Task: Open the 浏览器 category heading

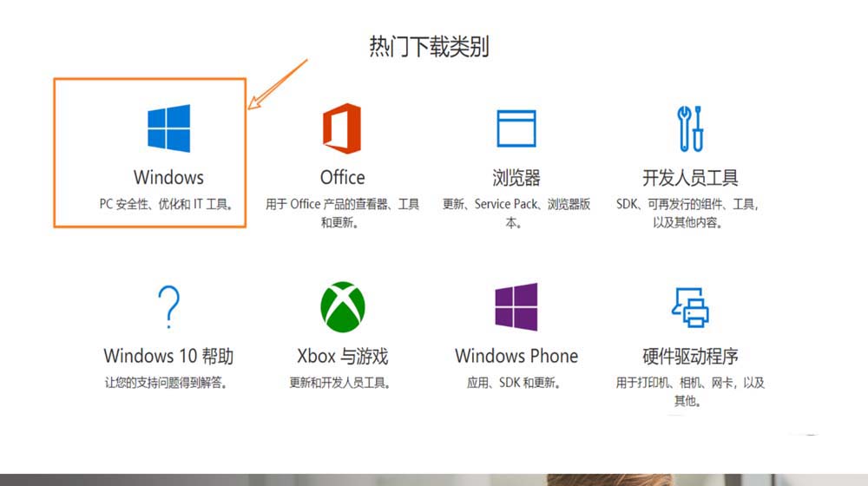Action: [516, 178]
